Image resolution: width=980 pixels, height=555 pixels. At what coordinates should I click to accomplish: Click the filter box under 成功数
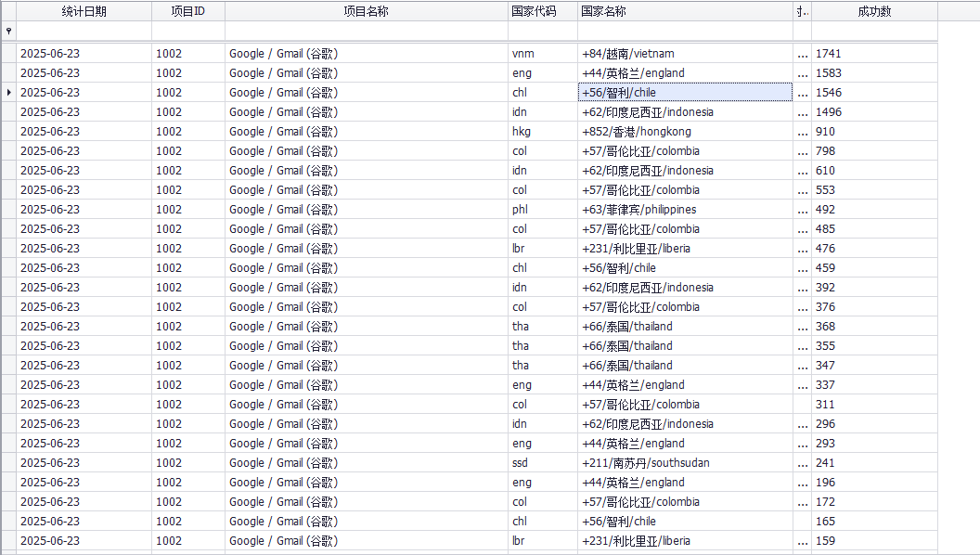tap(874, 31)
